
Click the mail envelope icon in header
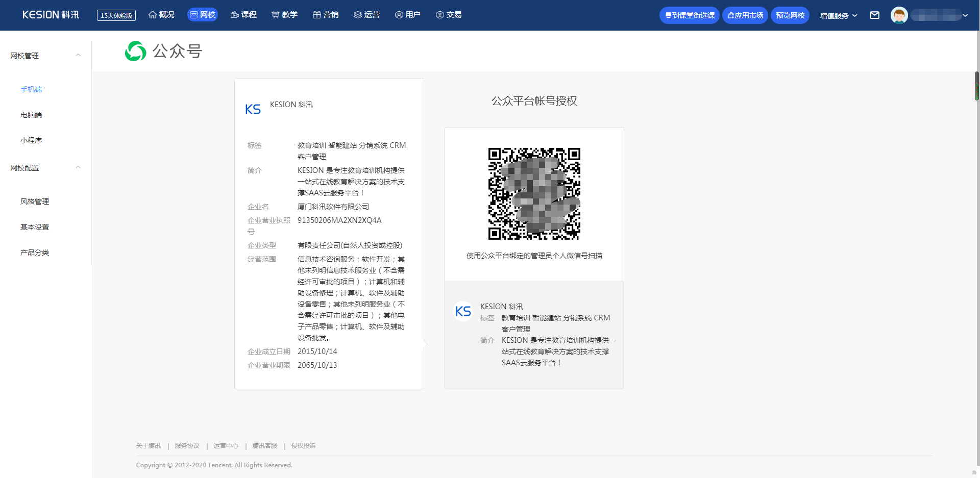pos(874,15)
